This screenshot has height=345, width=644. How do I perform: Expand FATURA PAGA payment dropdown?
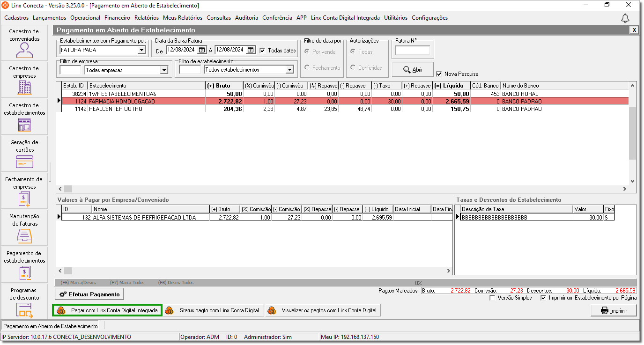[141, 50]
